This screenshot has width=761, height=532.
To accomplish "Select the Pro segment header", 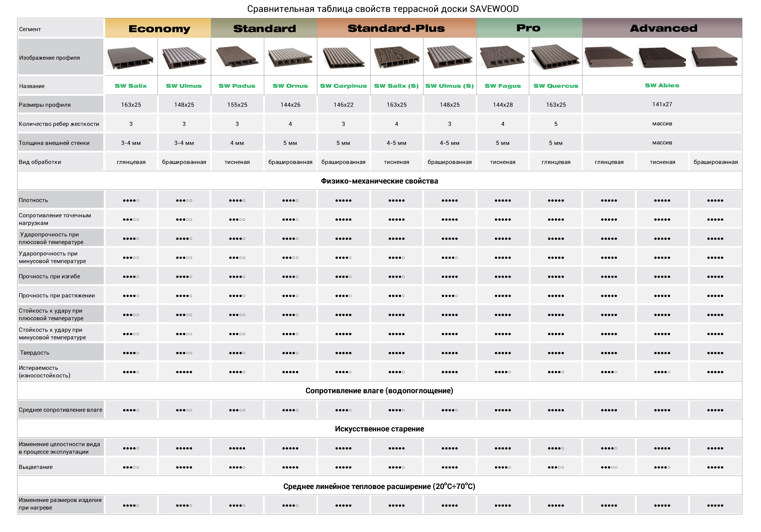I will 529,28.
